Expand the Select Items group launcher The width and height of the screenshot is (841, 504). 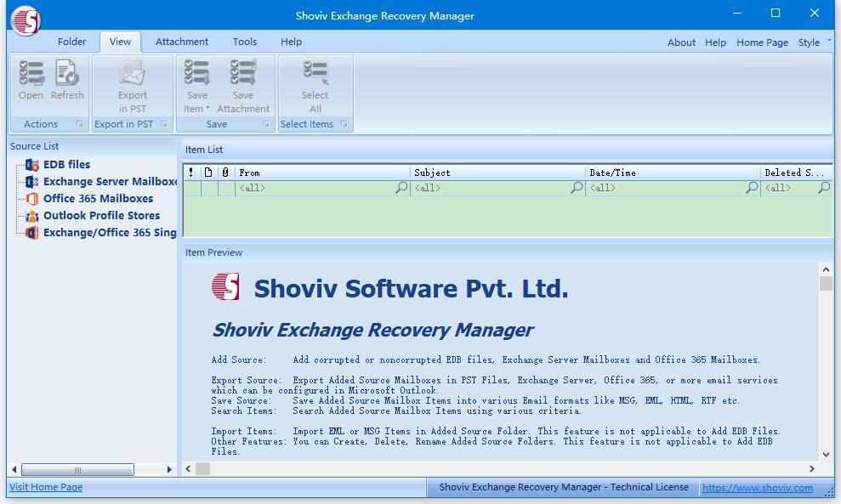344,124
